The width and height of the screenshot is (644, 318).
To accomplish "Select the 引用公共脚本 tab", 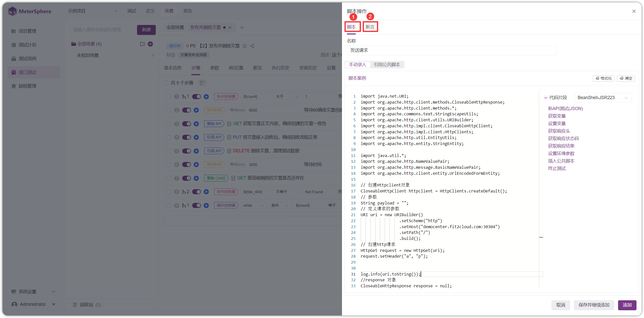I will click(x=387, y=65).
